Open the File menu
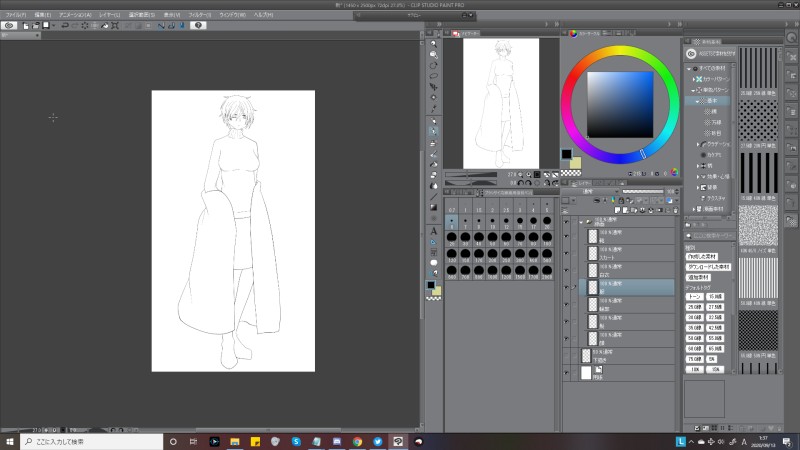The height and width of the screenshot is (450, 800). tap(15, 15)
